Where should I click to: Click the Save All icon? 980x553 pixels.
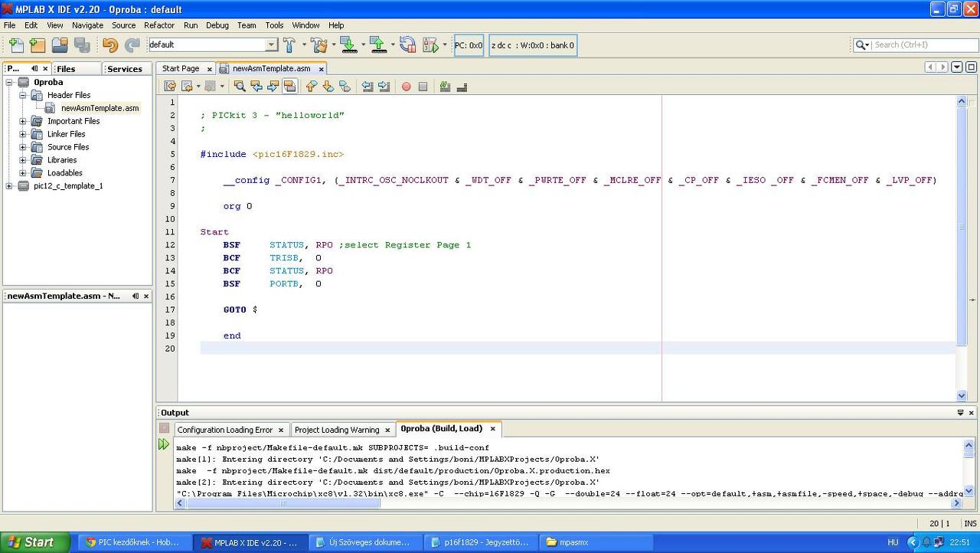click(x=81, y=45)
